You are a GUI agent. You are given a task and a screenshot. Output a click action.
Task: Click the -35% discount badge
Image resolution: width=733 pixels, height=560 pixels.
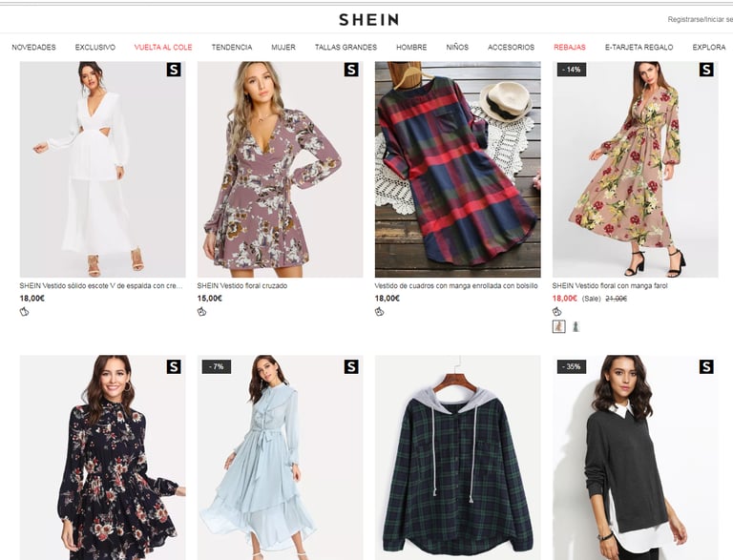point(572,367)
